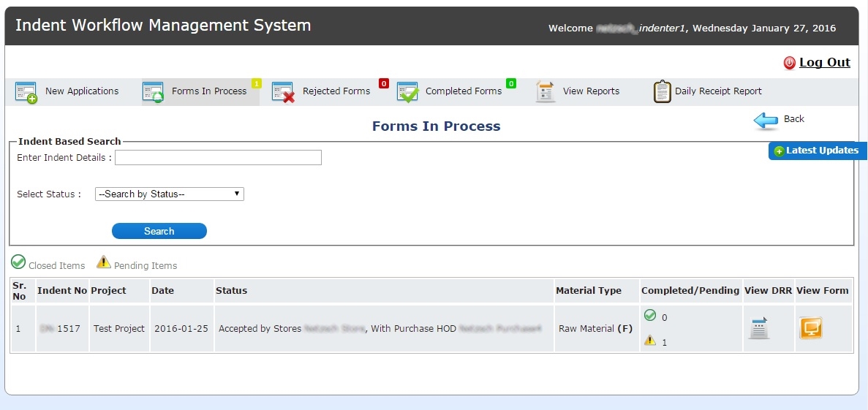868x410 pixels.
Task: Click the green Closed Items legend icon
Action: (18, 262)
